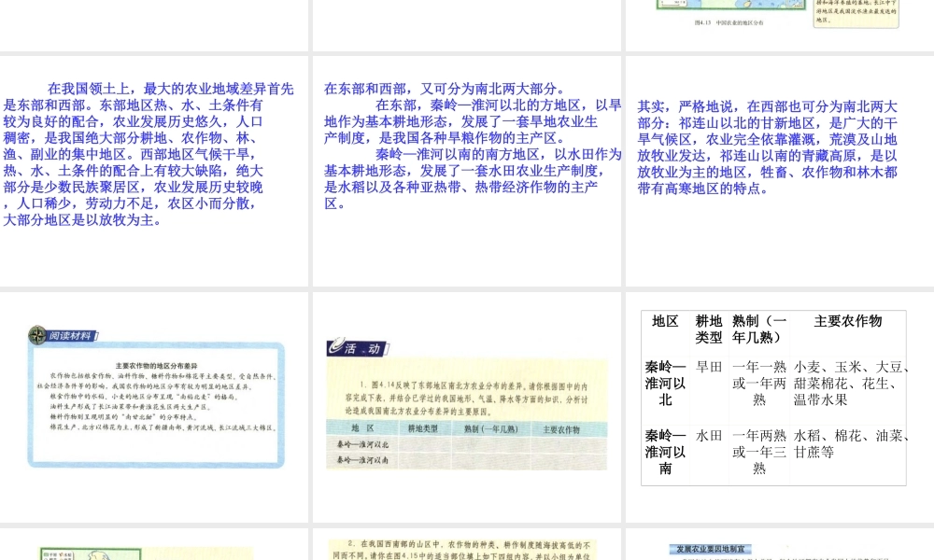Image resolution: width=934 pixels, height=560 pixels.
Task: Open the slide beginning 在东部和西部，又可分为南北两大部分
Action: coord(467,172)
